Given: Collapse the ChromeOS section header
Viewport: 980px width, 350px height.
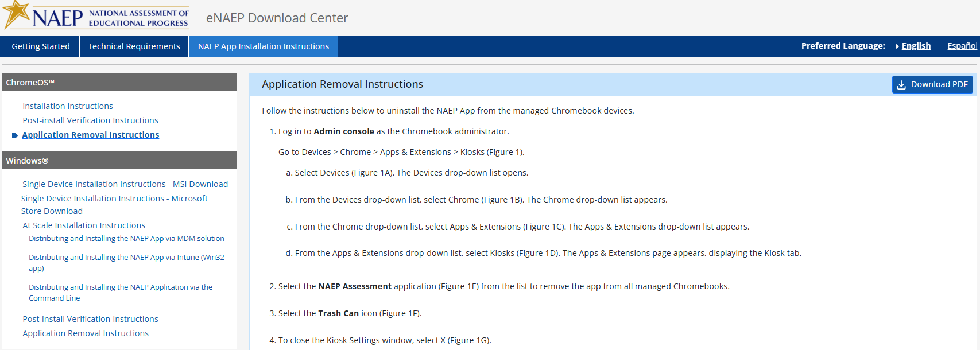Looking at the screenshot, I should coord(119,83).
